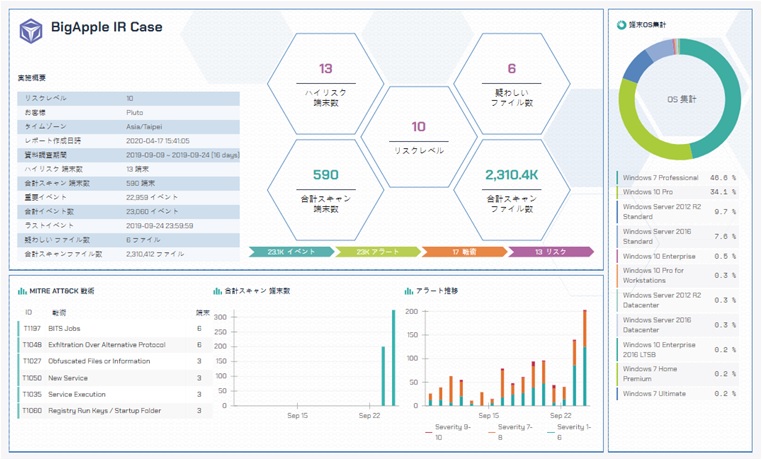Select the Windows 7 Professional legend row
Viewport: 762px width, 460px height.
point(677,178)
